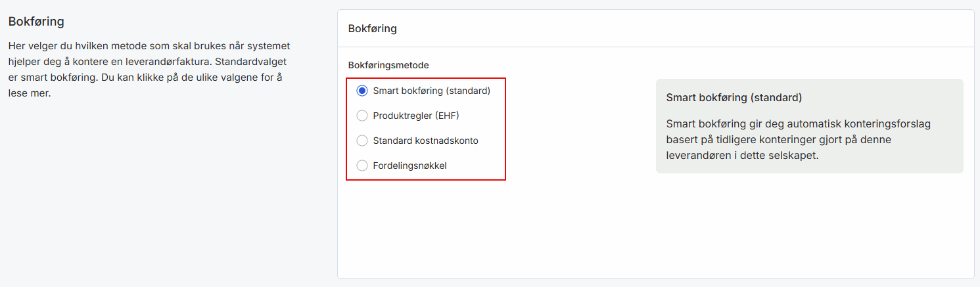Viewport: 980px width, 287px height.
Task: Click the Bokføring panel header title
Action: [372, 29]
